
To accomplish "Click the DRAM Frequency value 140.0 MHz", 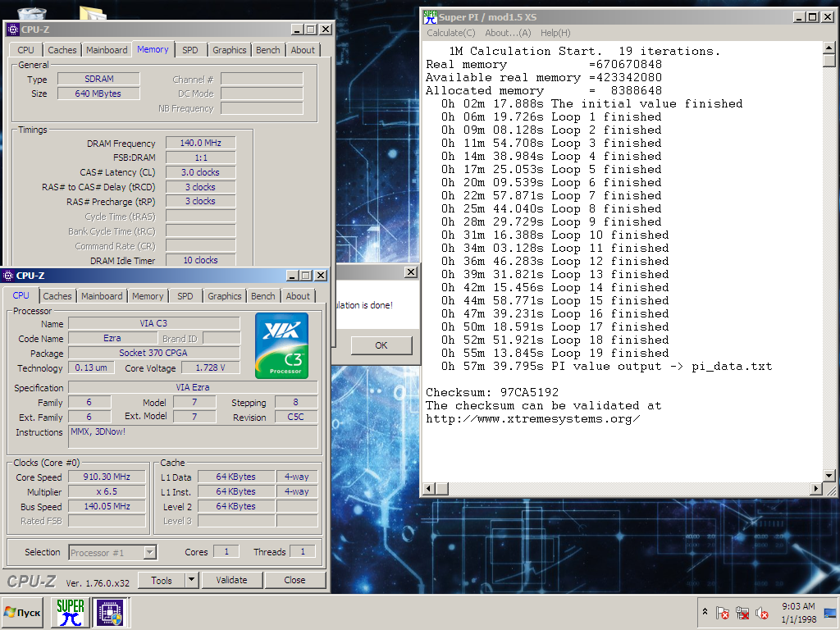I will coord(200,143).
